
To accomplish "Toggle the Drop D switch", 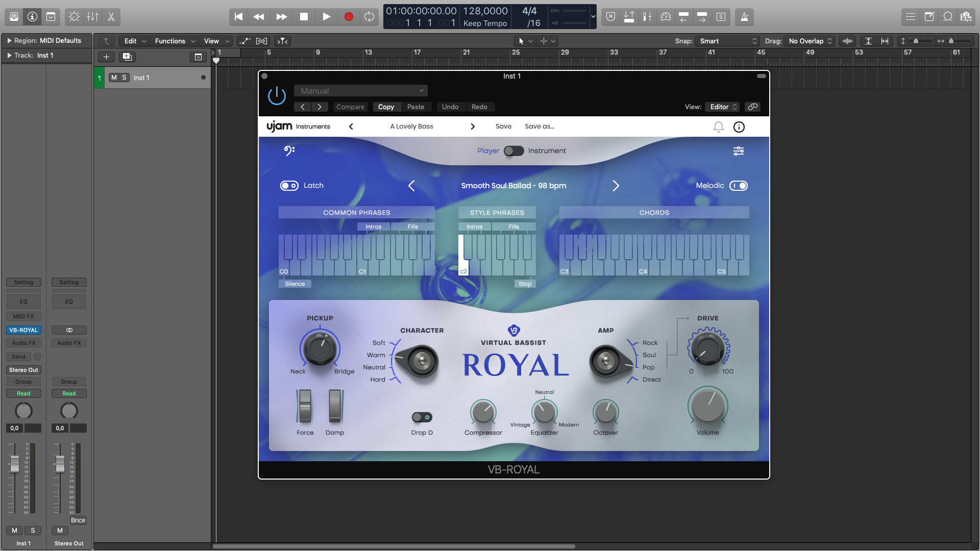I will [422, 417].
